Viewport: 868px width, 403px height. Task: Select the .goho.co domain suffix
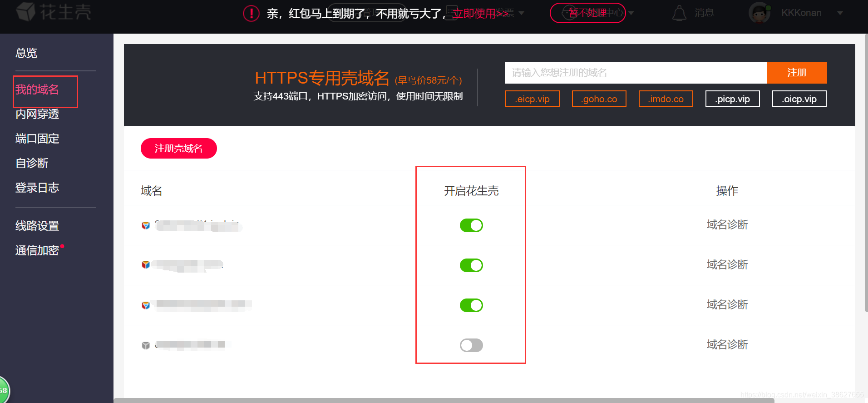599,99
